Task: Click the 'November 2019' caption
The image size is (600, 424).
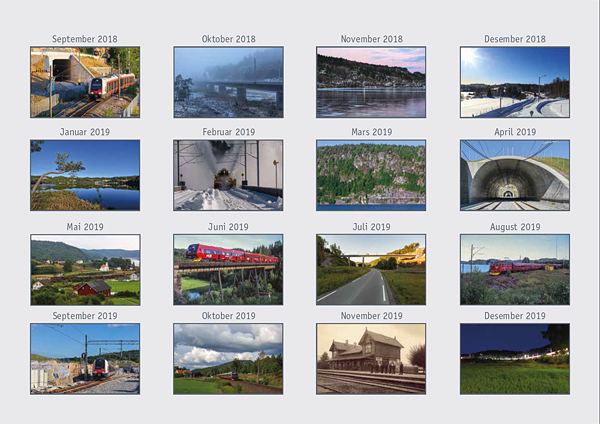Action: pyautogui.click(x=372, y=316)
